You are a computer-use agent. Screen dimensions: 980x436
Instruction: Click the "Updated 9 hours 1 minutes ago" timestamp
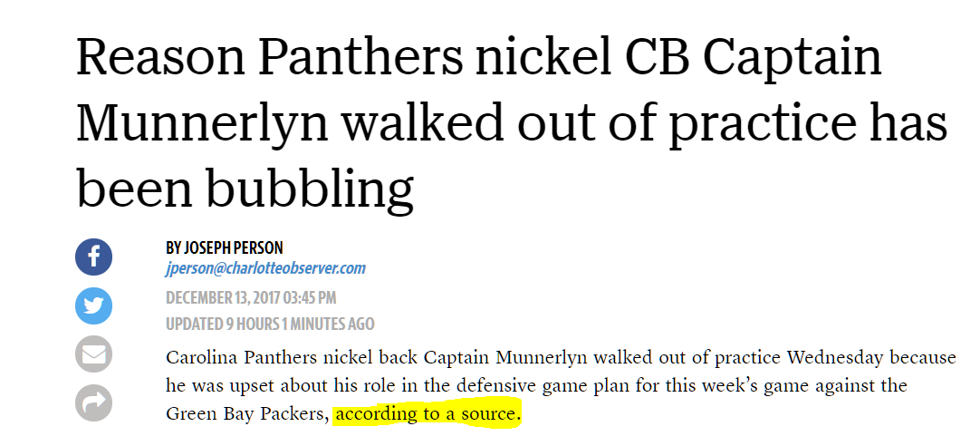270,324
